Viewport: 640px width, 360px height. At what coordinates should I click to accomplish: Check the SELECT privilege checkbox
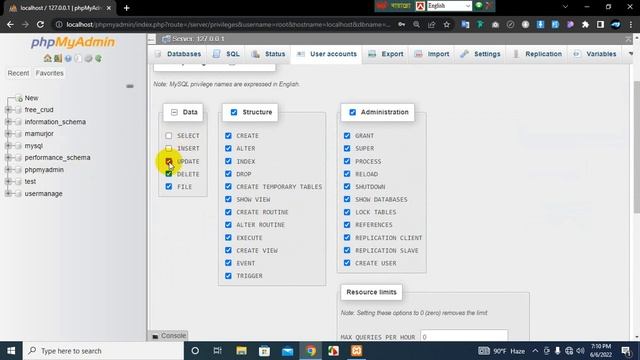point(169,136)
